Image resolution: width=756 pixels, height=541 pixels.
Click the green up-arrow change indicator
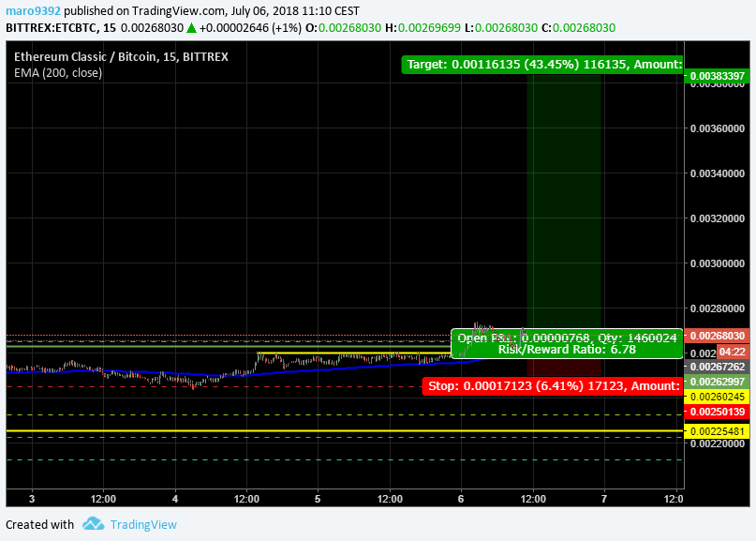point(191,28)
